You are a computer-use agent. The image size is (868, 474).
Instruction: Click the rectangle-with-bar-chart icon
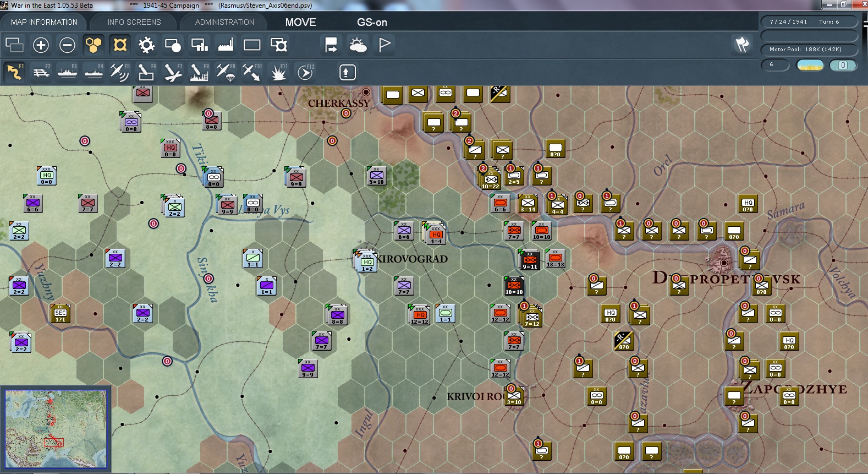[199, 45]
